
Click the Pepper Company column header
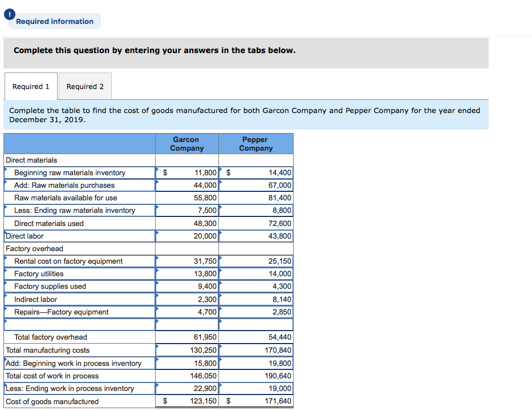coord(256,144)
